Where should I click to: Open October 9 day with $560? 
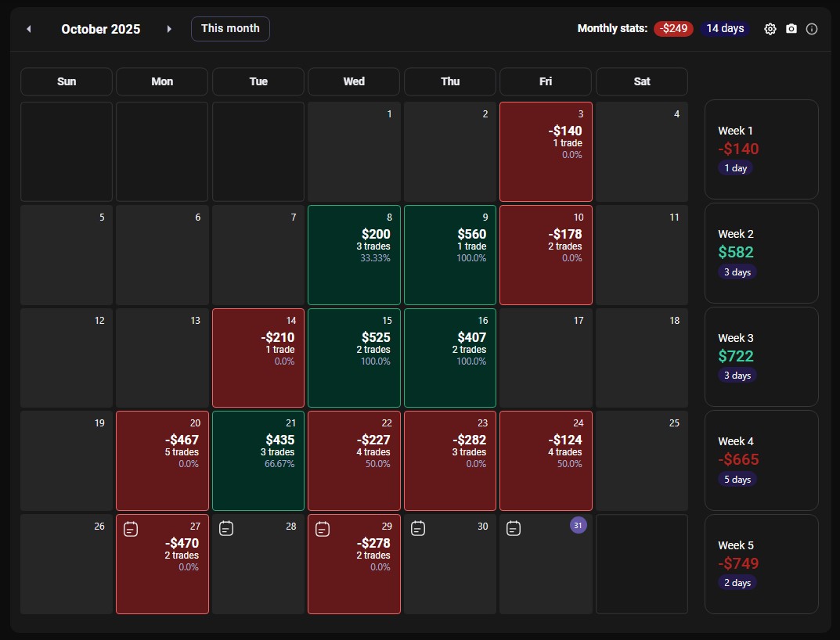point(450,255)
